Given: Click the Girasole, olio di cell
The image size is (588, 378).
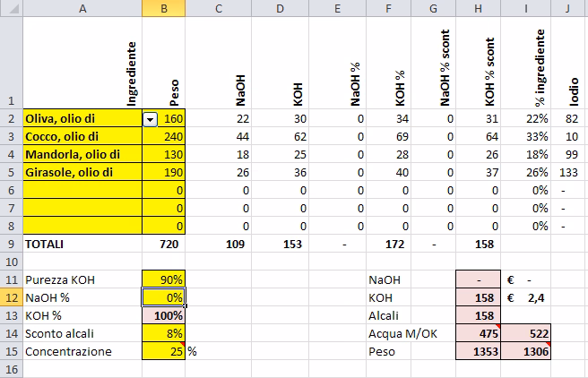Looking at the screenshot, I should tap(82, 172).
